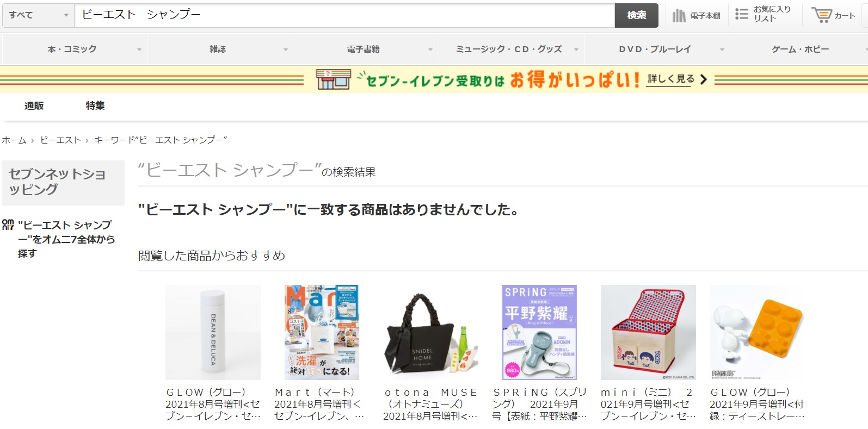Switch to the 特集 tab
The image size is (868, 429).
point(95,105)
